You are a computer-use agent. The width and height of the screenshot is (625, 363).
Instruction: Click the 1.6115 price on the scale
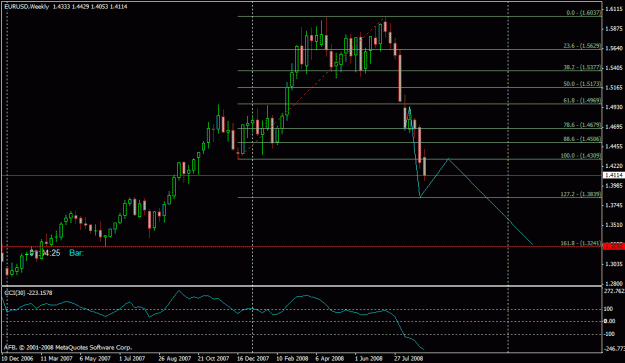pyautogui.click(x=614, y=9)
